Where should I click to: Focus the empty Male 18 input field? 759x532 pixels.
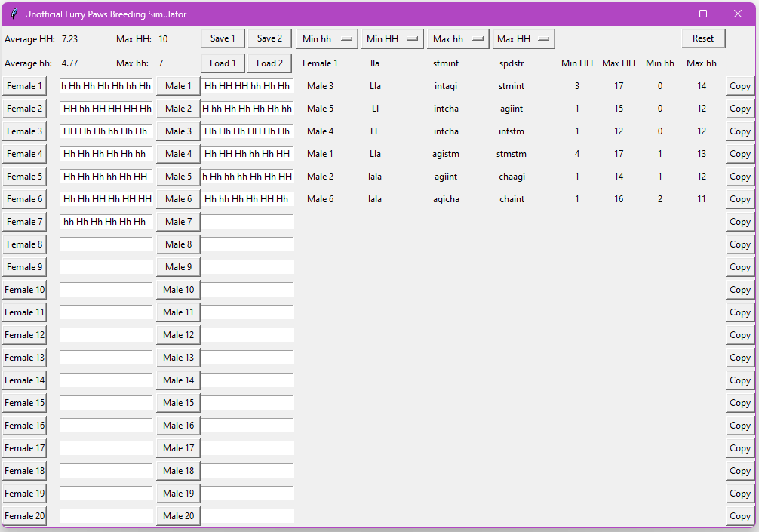click(247, 471)
